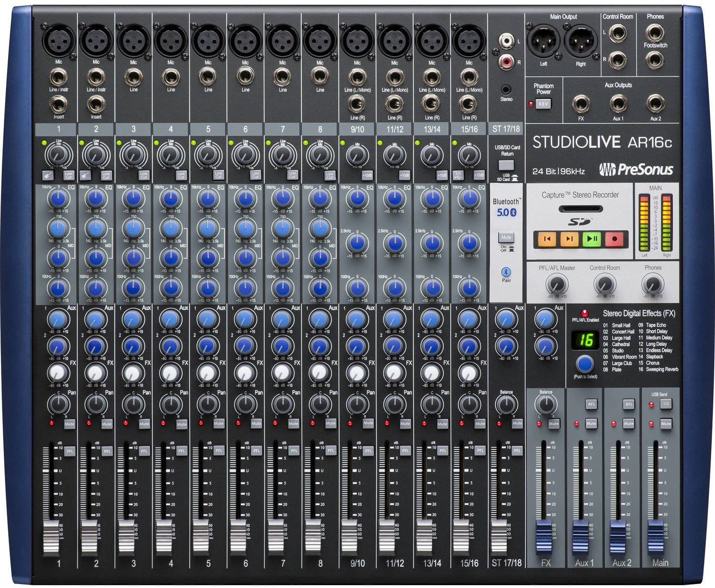Viewport: 715px width, 588px height.
Task: Click the next track button on SD recorder
Action: point(570,239)
